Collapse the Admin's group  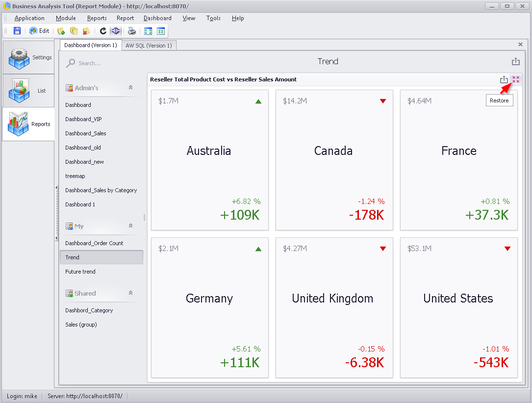click(130, 88)
